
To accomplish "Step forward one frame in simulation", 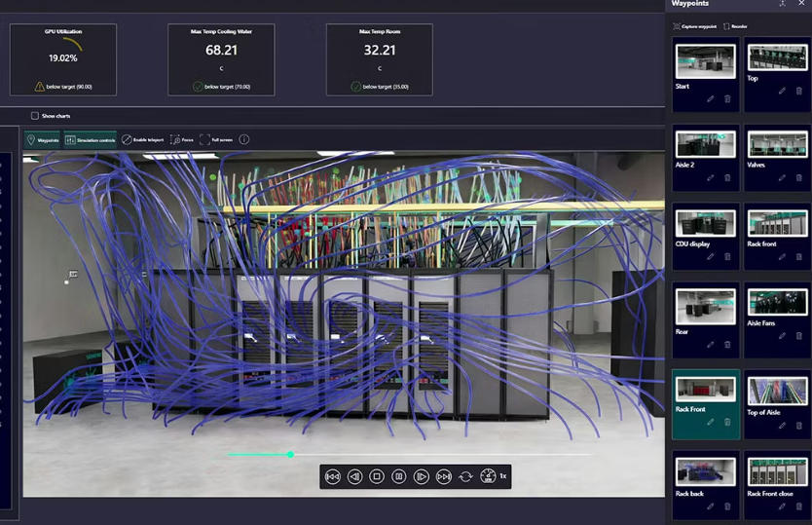I will coord(422,476).
